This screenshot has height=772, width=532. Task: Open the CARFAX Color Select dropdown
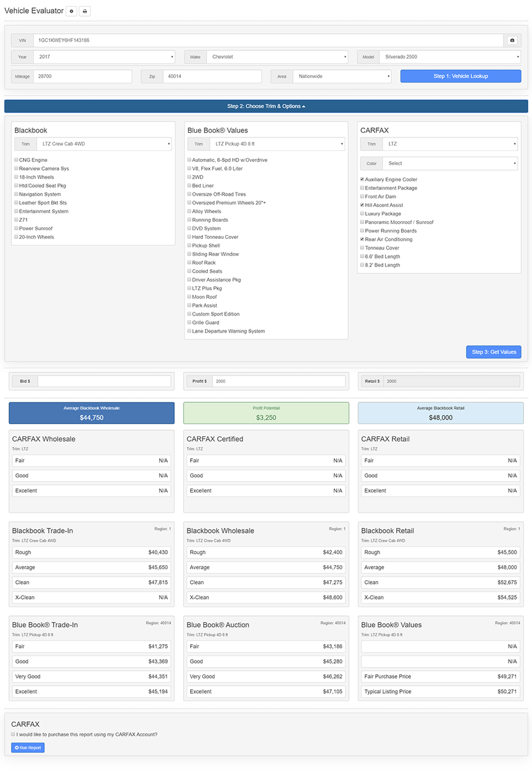(x=450, y=163)
